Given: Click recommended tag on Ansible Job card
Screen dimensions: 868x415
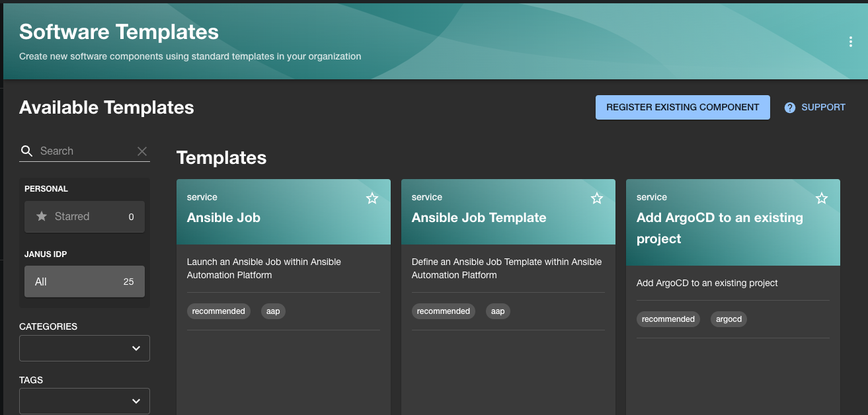Looking at the screenshot, I should point(219,311).
